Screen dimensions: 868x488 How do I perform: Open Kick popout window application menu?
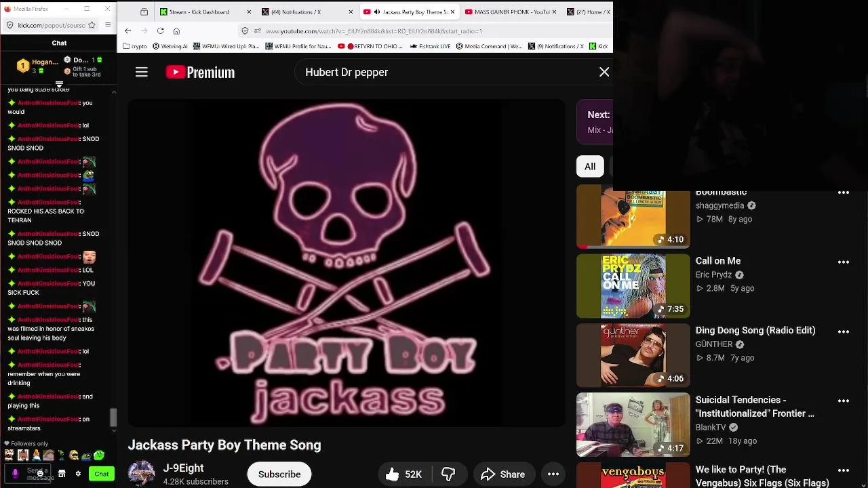108,25
